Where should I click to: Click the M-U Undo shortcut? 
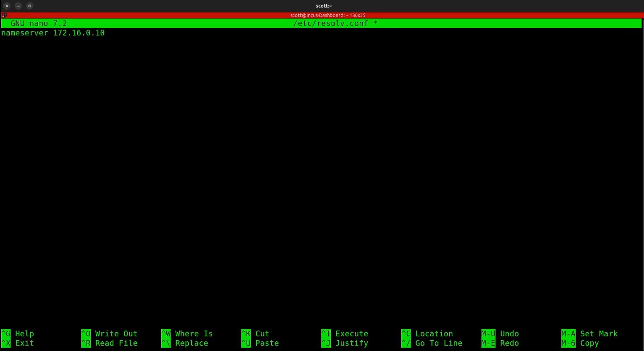[500, 334]
